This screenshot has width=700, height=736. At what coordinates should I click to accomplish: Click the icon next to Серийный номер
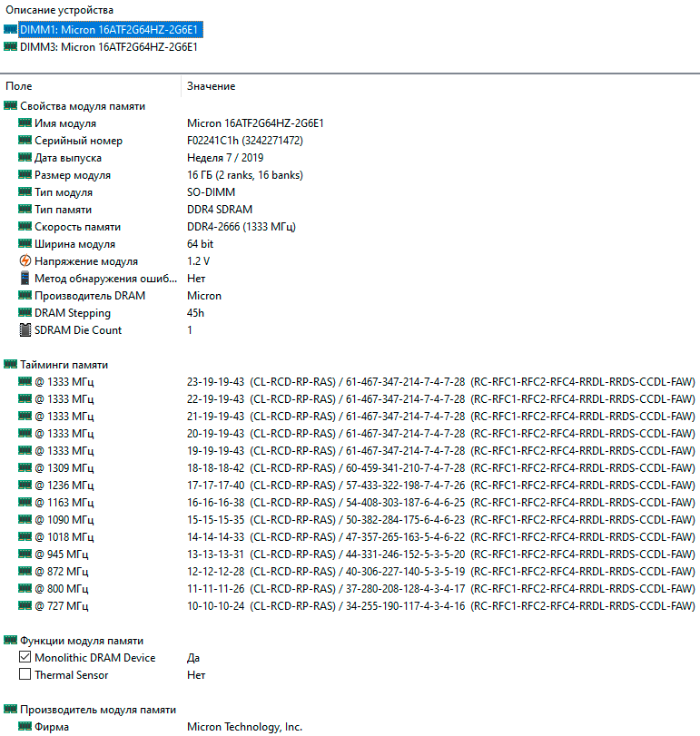coord(25,141)
